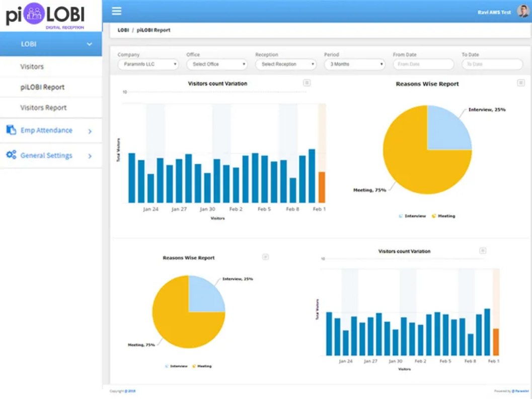
Task: Toggle Meeting legend in top pie chart
Action: 443,216
